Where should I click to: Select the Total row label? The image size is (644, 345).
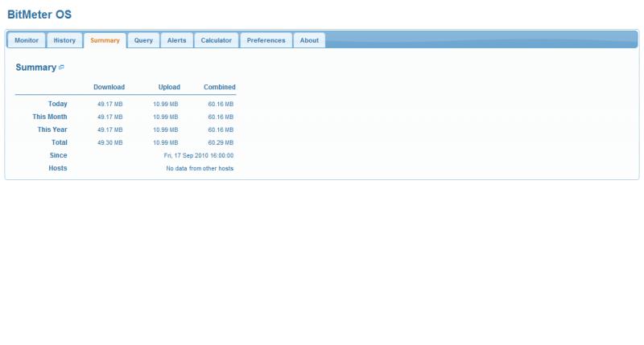(60, 142)
